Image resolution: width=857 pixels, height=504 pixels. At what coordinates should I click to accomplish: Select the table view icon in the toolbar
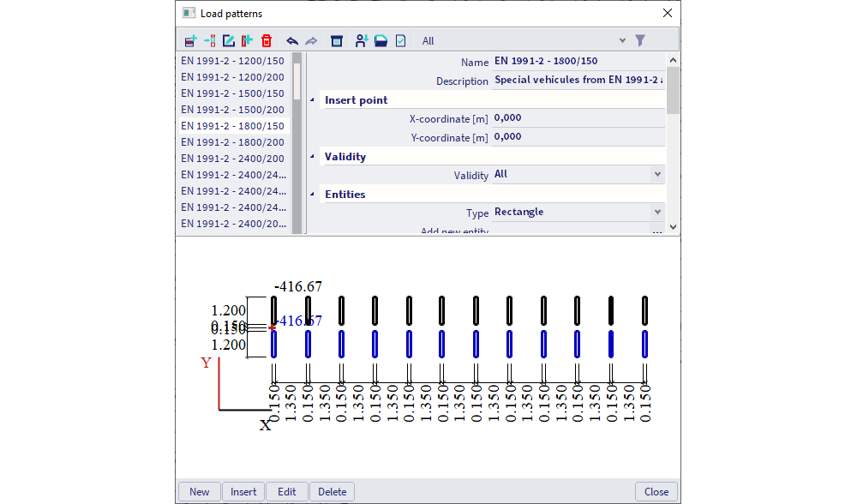click(335, 40)
